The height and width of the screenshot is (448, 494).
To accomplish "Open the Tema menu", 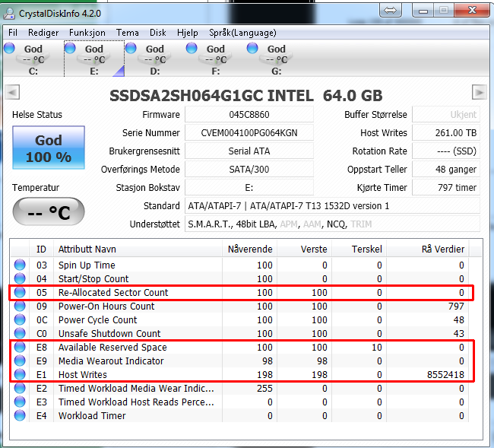I will click(127, 33).
